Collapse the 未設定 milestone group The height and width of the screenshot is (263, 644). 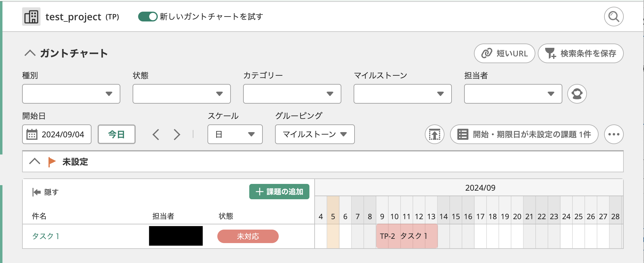(35, 162)
